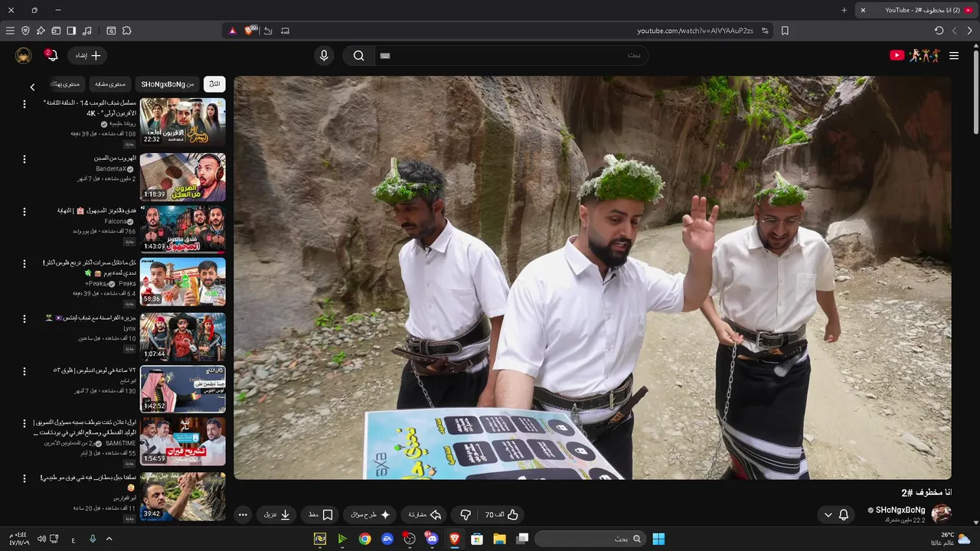Viewport: 980px width, 551px height.
Task: Click the YouTube search magnifier button
Action: point(358,55)
